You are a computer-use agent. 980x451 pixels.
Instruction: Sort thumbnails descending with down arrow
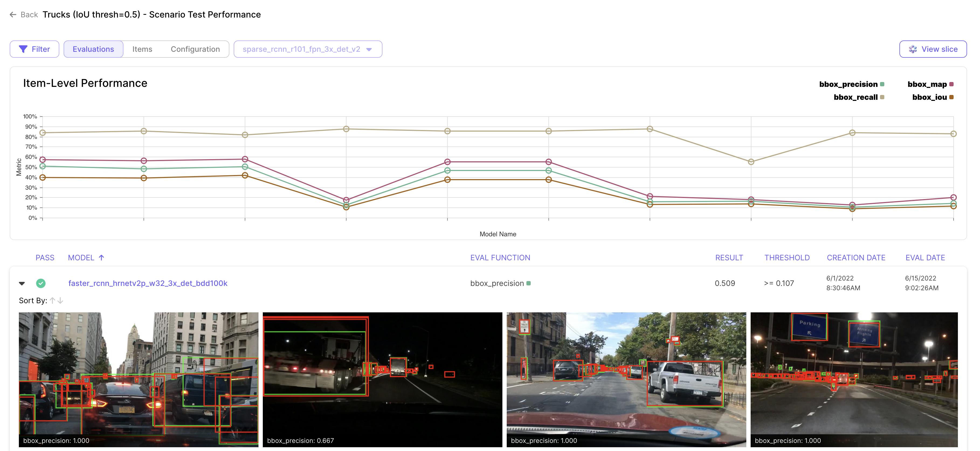tap(60, 301)
